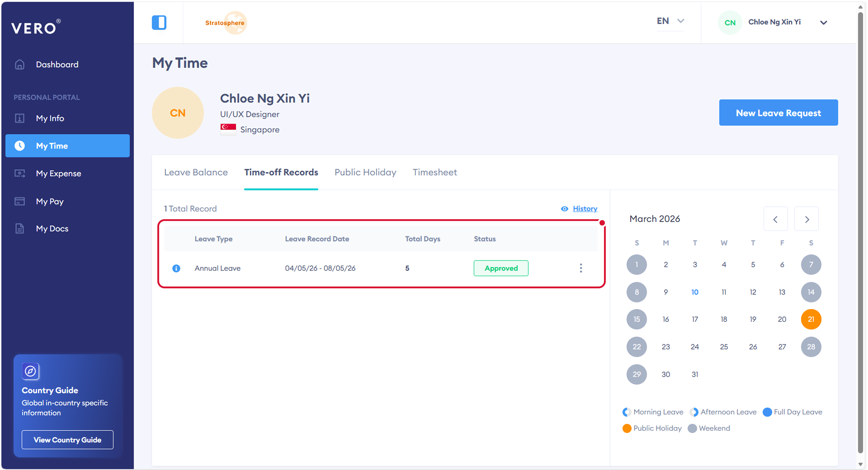This screenshot has height=470, width=868.
Task: Open My Docs document icon
Action: pos(20,228)
